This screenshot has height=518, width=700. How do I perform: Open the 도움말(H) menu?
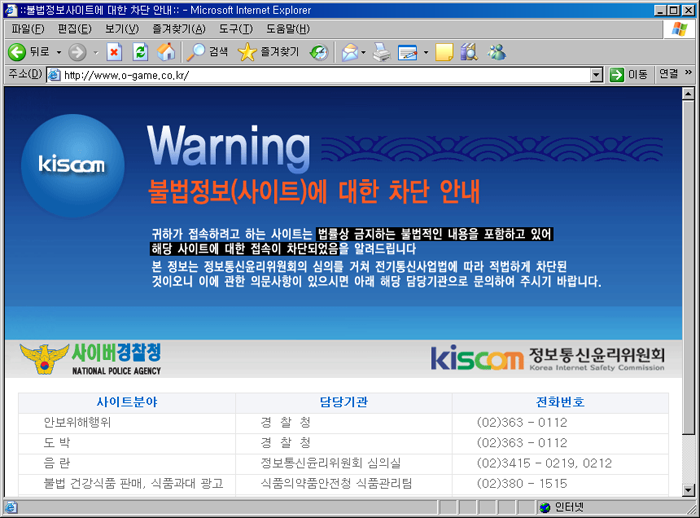(x=288, y=29)
